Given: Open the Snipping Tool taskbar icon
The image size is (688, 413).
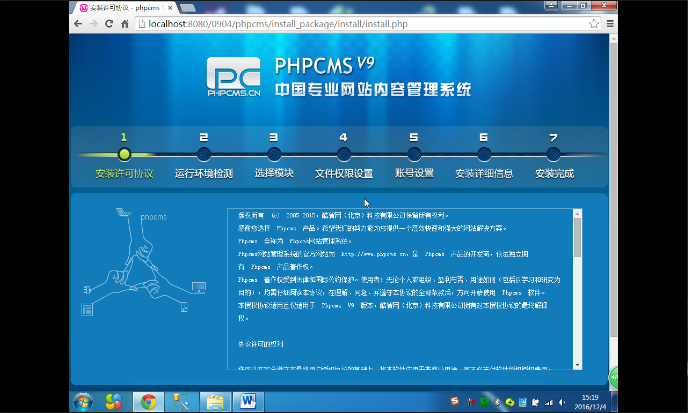Looking at the screenshot, I should (181, 402).
